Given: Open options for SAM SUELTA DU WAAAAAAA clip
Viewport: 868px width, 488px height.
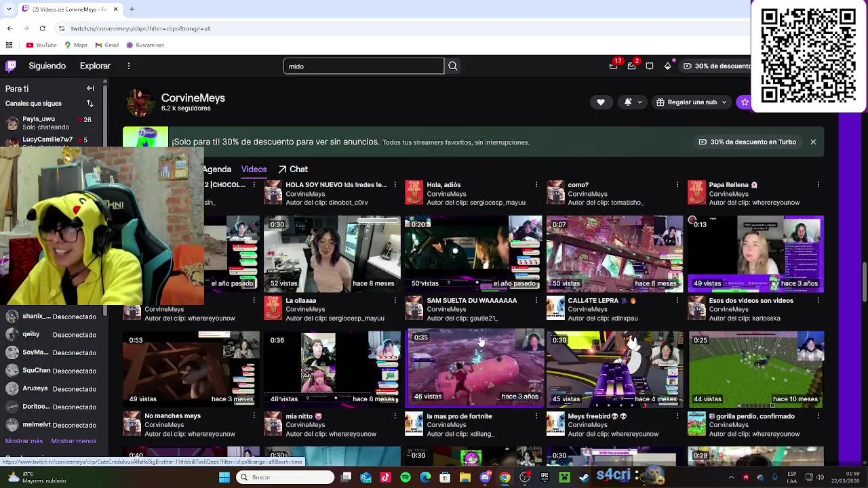Looking at the screenshot, I should click(x=536, y=300).
